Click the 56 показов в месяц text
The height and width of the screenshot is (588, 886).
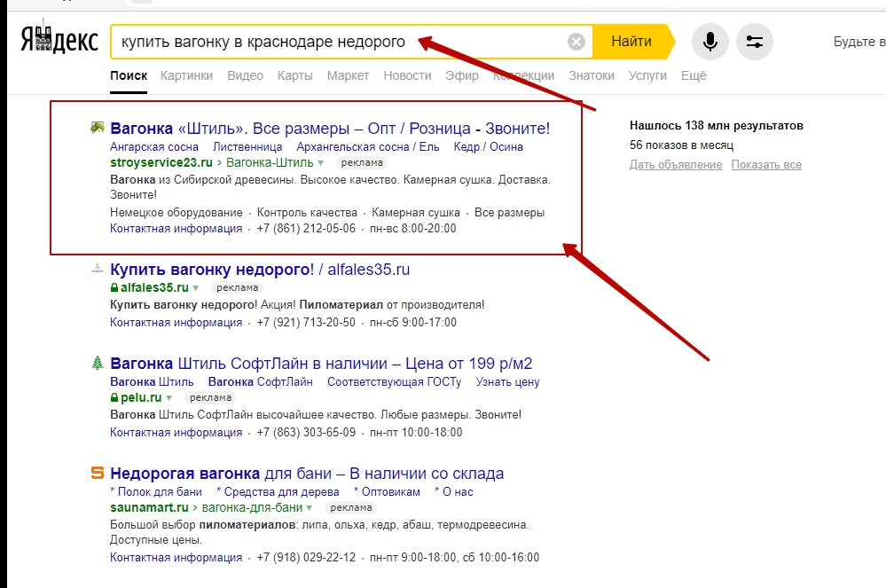pos(681,145)
